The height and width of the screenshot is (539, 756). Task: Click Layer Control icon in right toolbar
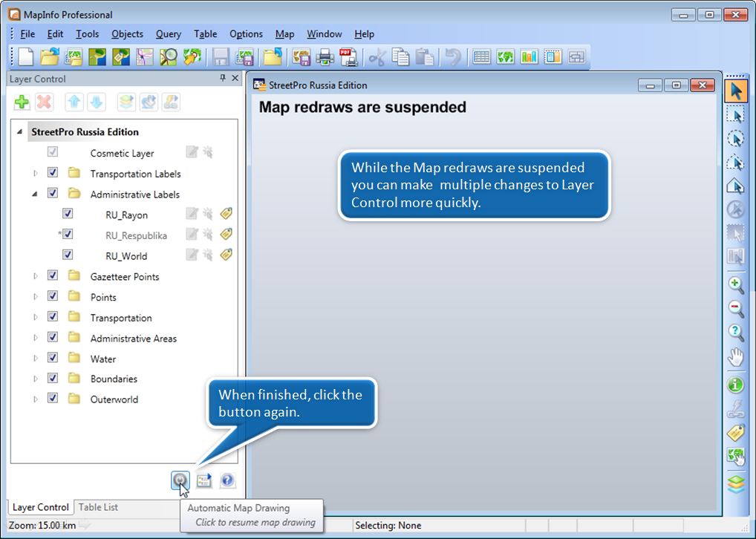[x=736, y=483]
